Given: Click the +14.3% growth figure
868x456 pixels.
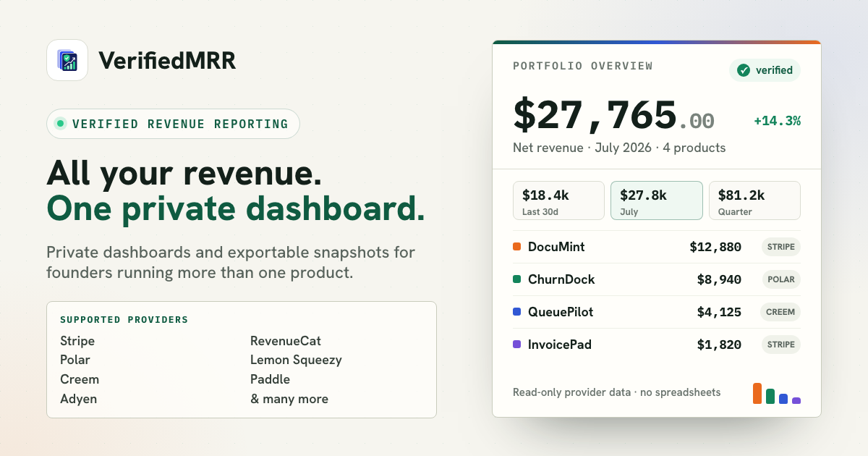Looking at the screenshot, I should coord(777,121).
